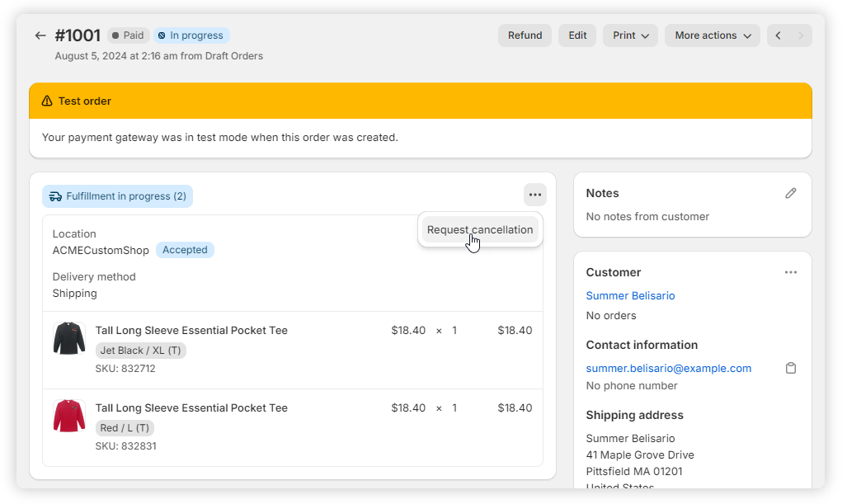The height and width of the screenshot is (504, 847).
Task: Click the Accepted location status badge
Action: (185, 250)
